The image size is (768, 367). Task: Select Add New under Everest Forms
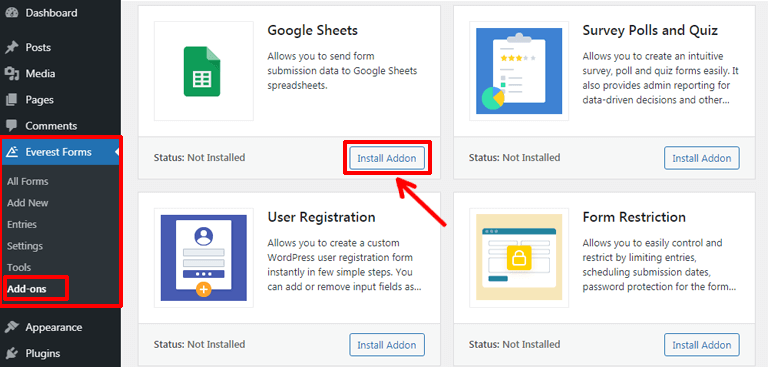[x=28, y=203]
